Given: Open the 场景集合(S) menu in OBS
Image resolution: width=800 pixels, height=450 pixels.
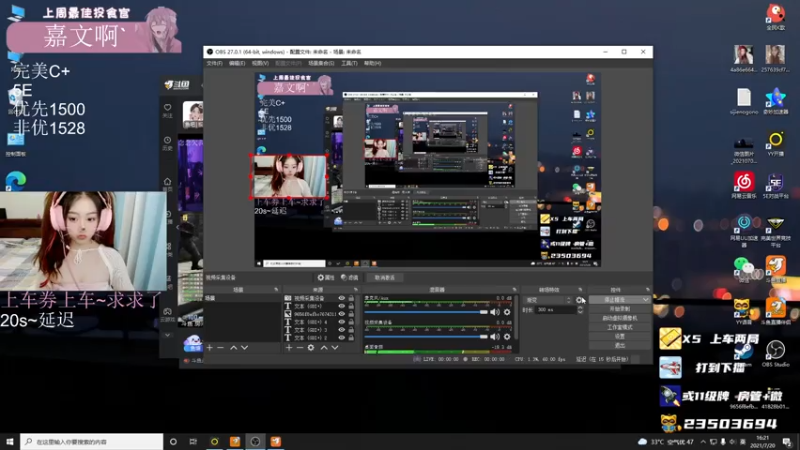Looking at the screenshot, I should pos(321,63).
